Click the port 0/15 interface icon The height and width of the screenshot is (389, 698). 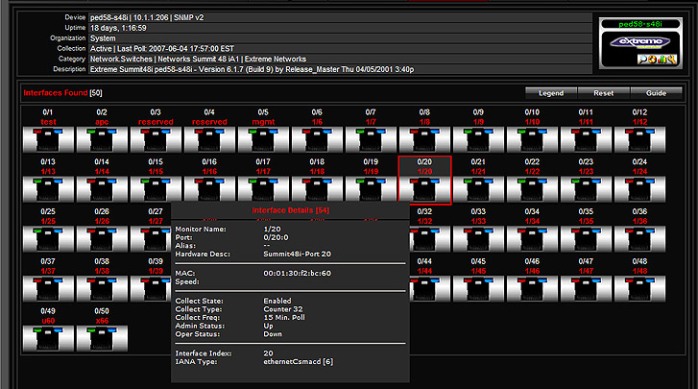(156, 190)
